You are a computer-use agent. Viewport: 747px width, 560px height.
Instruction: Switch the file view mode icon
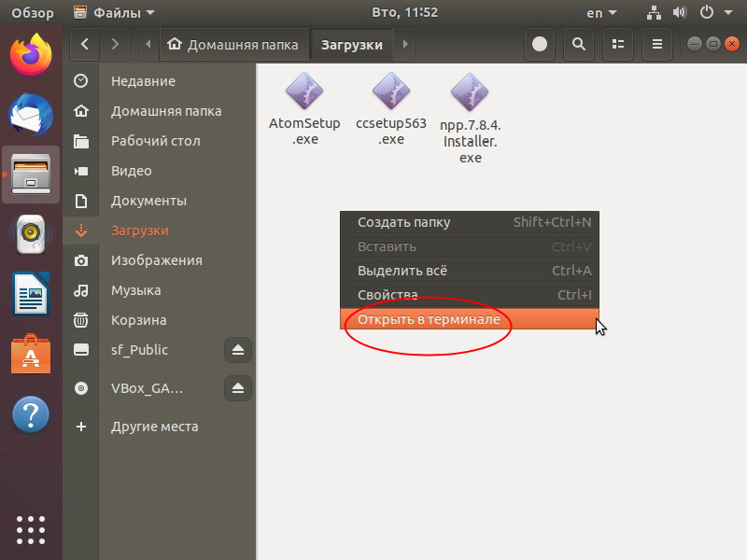(x=617, y=44)
